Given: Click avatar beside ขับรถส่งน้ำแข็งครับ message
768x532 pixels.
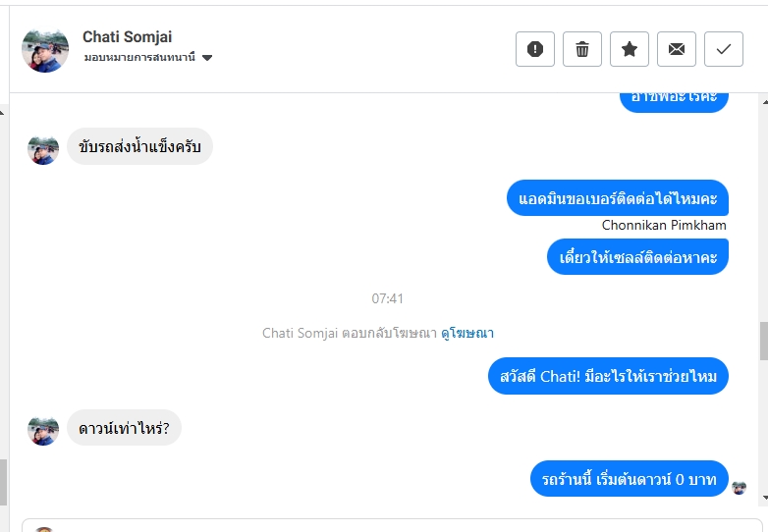Looking at the screenshot, I should click(x=43, y=149).
